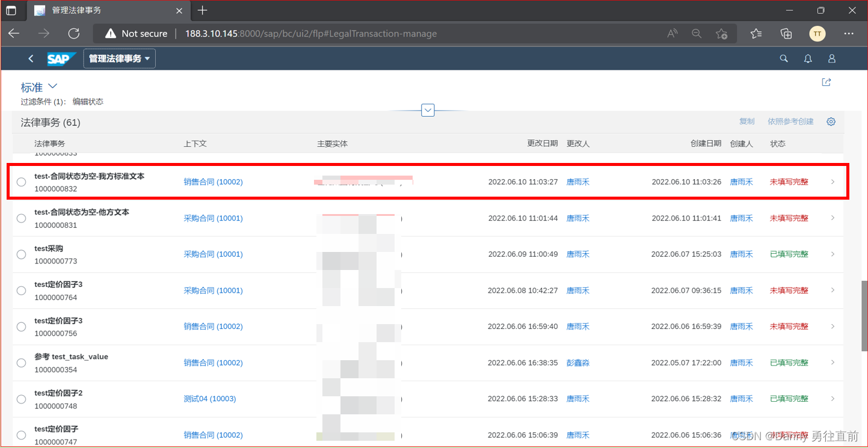
Task: Go back using the shell back arrow
Action: click(x=31, y=58)
